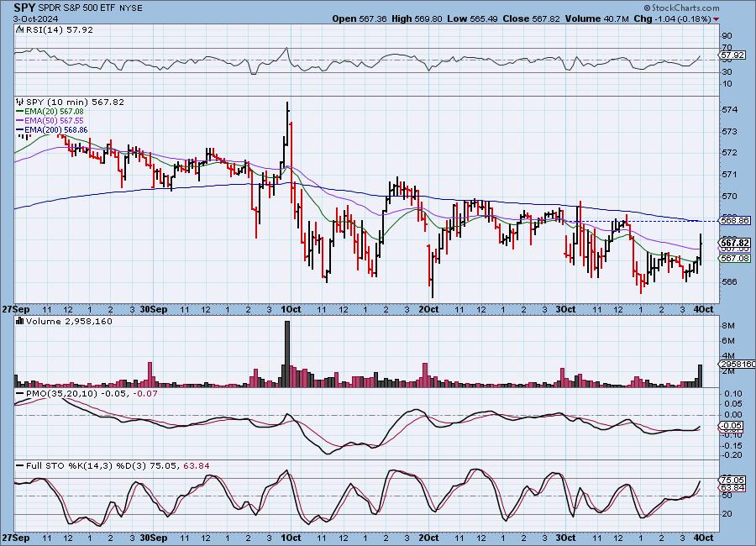The width and height of the screenshot is (756, 546).
Task: Click the 'SPY (10 min) 567.82' legend text
Action: tap(75, 102)
